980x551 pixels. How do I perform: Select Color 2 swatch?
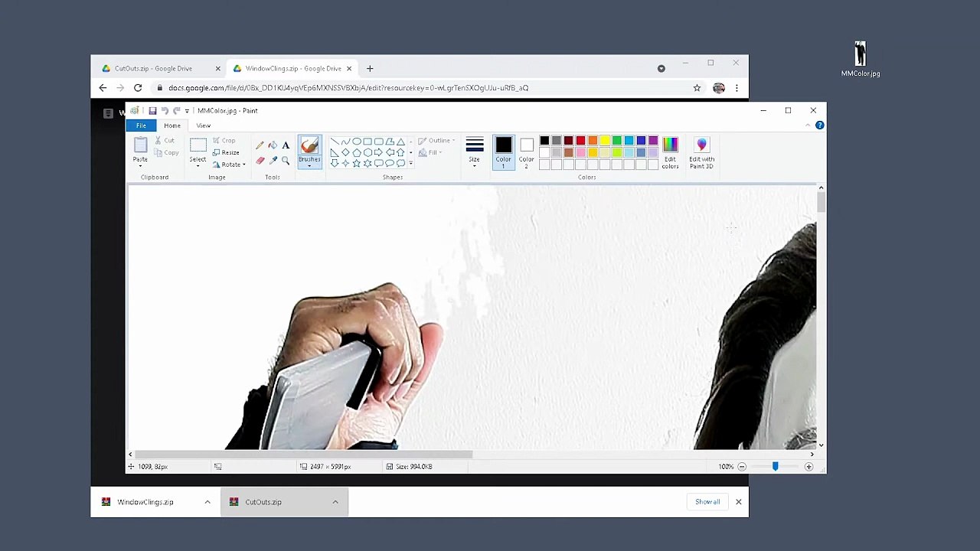click(x=526, y=152)
